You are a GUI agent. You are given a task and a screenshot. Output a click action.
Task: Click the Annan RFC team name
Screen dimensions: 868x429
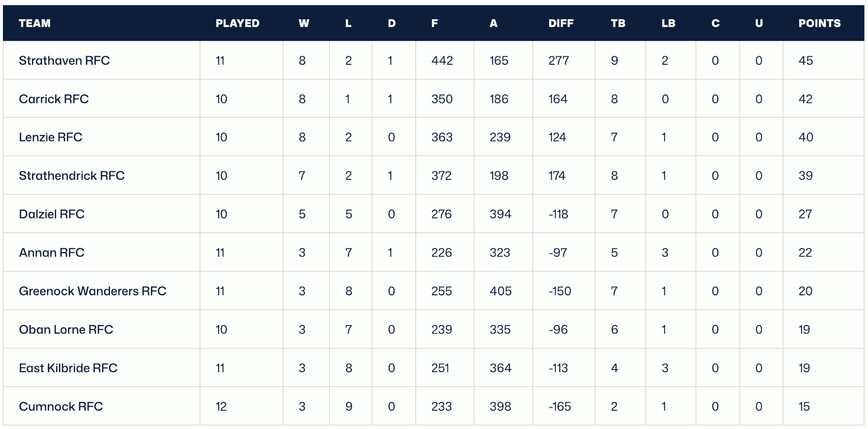click(52, 252)
